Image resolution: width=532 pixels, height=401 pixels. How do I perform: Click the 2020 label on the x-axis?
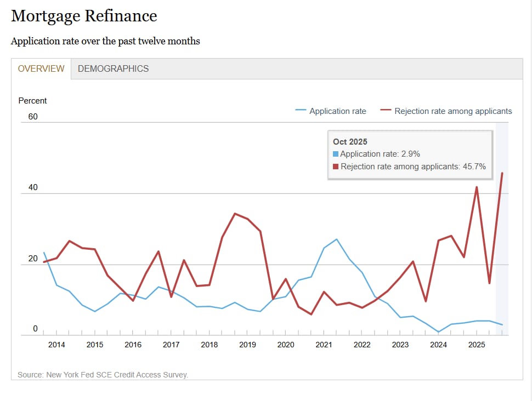point(286,345)
